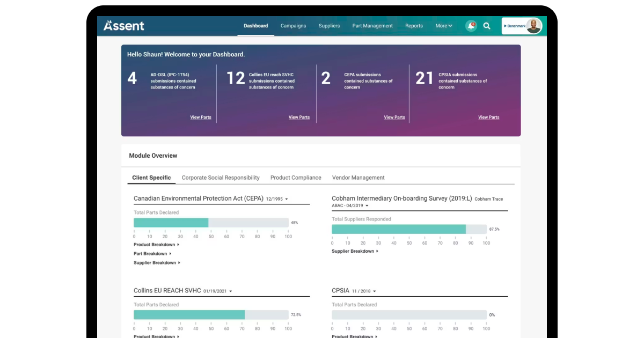The width and height of the screenshot is (644, 338).
Task: Click the Assent logo
Action: click(124, 25)
